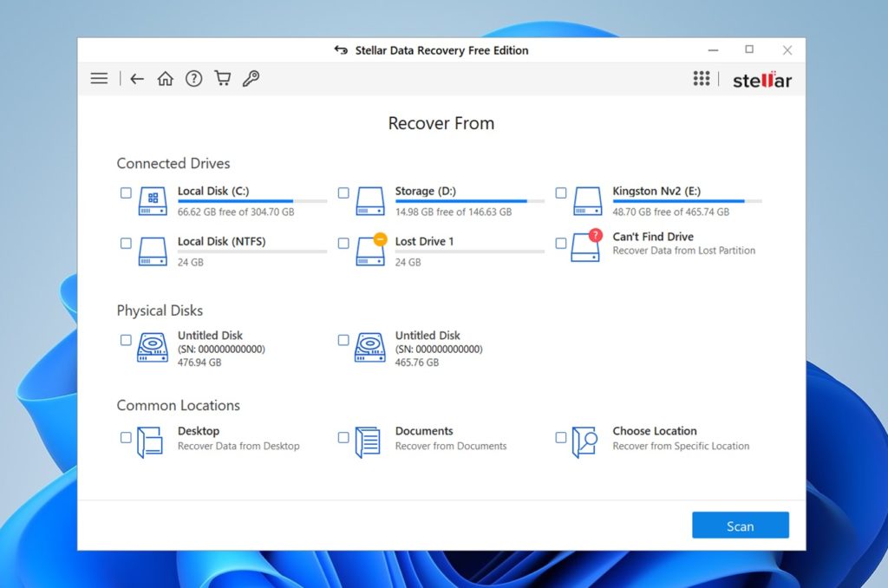888x588 pixels.
Task: Click the Recover From page title
Action: click(x=441, y=123)
